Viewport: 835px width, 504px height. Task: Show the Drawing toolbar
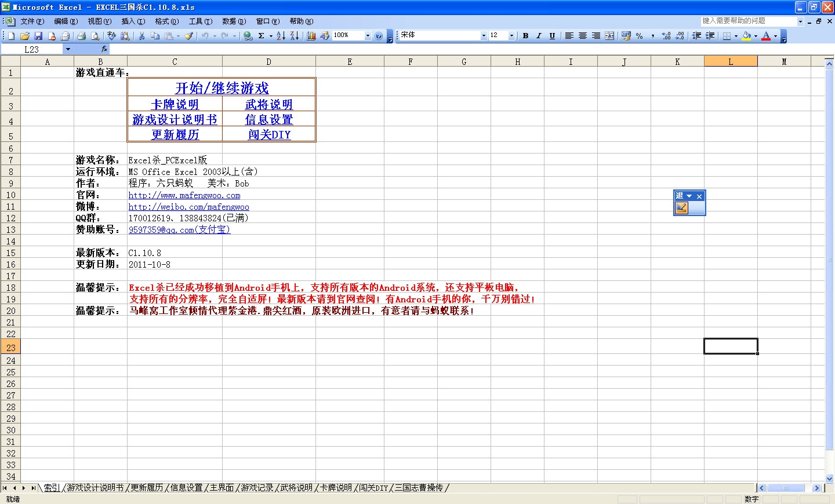coord(325,36)
